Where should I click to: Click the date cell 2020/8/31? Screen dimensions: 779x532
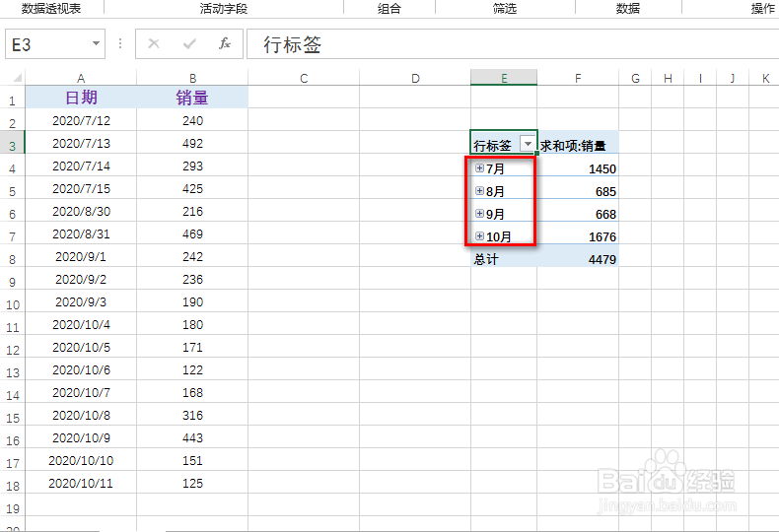pos(81,233)
